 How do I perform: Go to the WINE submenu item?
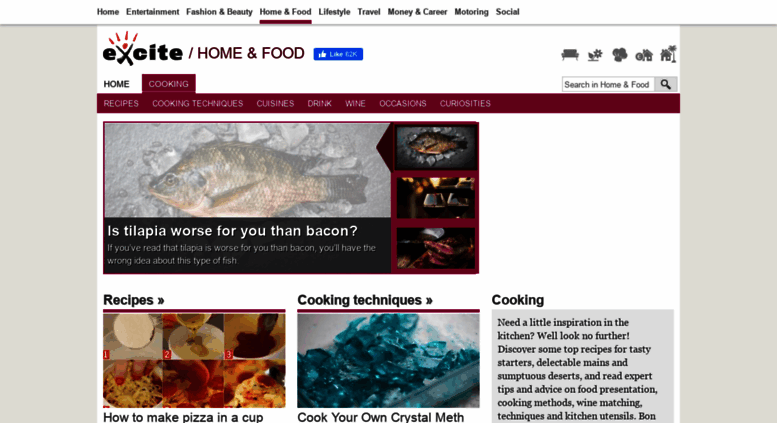355,104
